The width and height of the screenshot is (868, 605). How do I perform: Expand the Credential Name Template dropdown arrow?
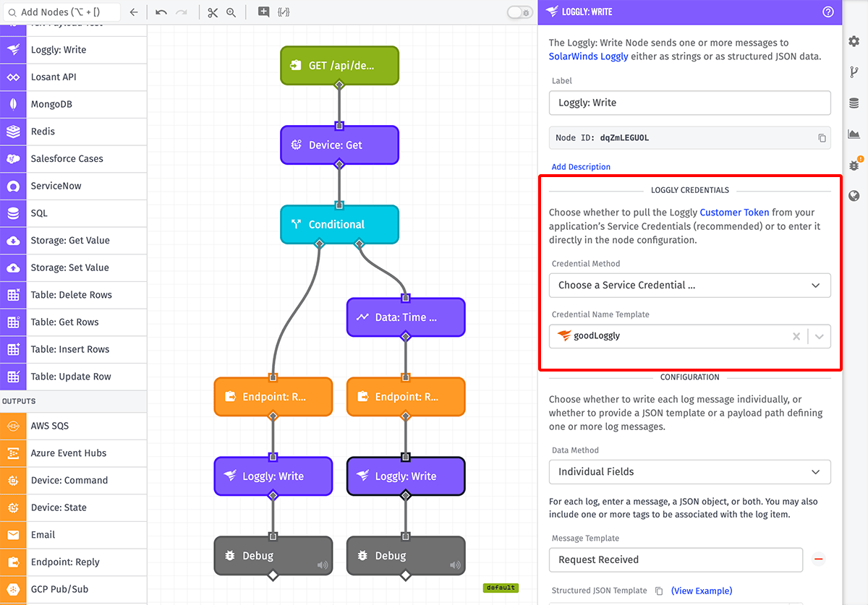(820, 336)
